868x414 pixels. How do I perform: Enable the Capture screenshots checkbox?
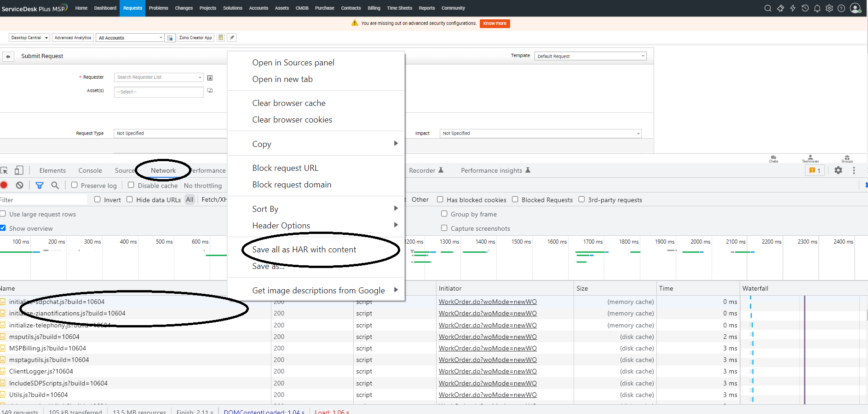[444, 228]
